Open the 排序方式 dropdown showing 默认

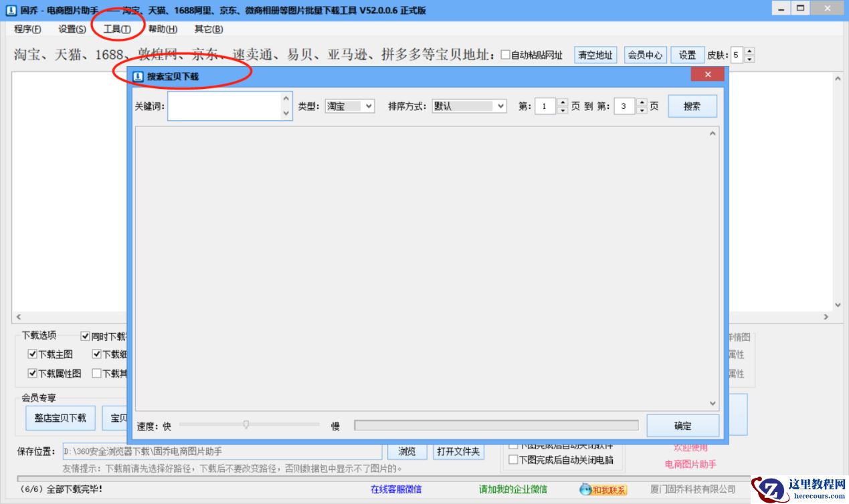[x=469, y=106]
